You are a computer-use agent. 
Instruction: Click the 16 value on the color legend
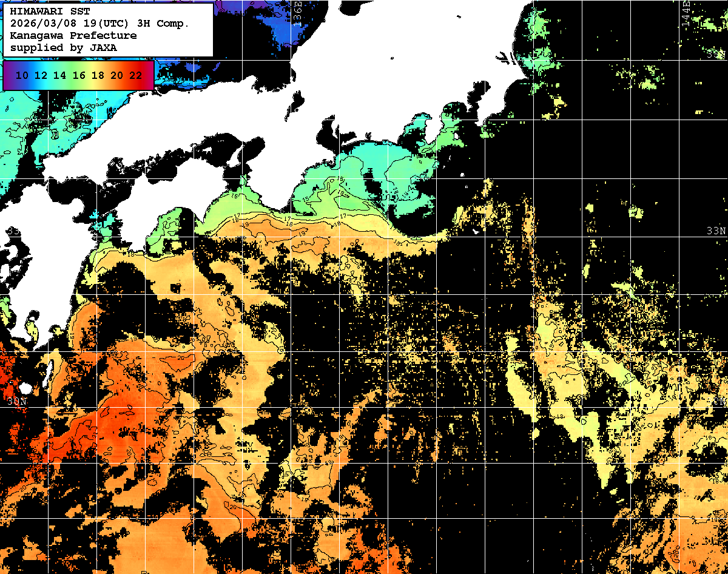coord(79,75)
